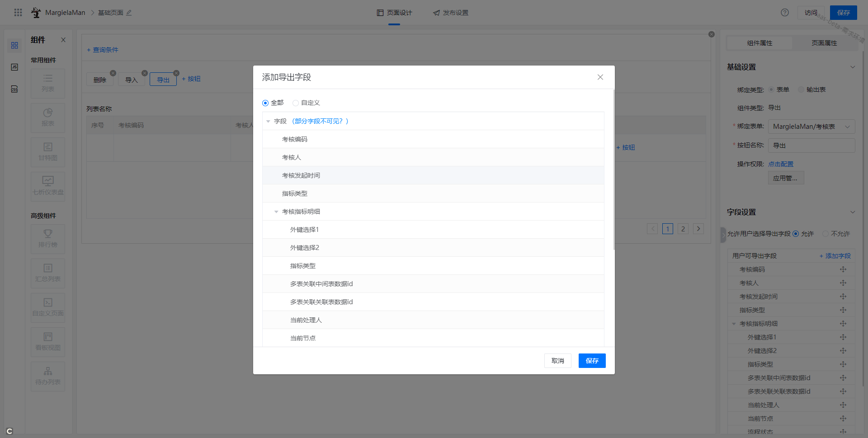Edit page name pencil icon
Screen dimensions: 868x438
point(129,13)
